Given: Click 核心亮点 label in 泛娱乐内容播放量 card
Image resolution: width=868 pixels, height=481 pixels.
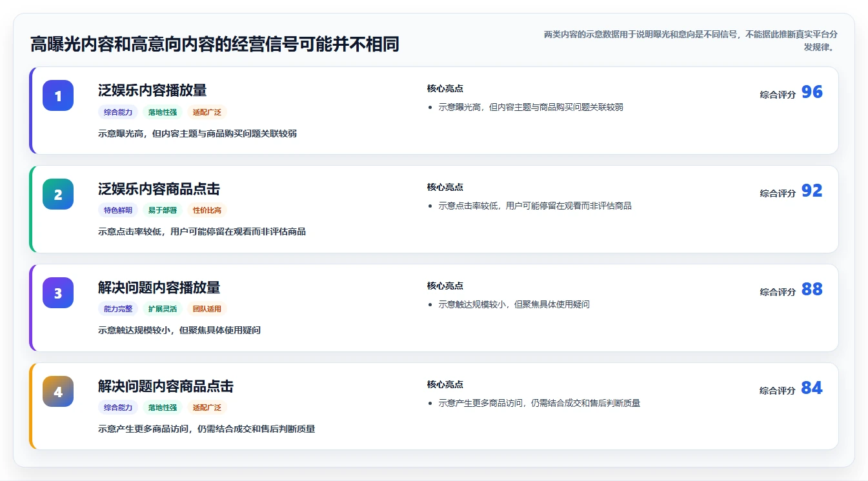Looking at the screenshot, I should (445, 88).
